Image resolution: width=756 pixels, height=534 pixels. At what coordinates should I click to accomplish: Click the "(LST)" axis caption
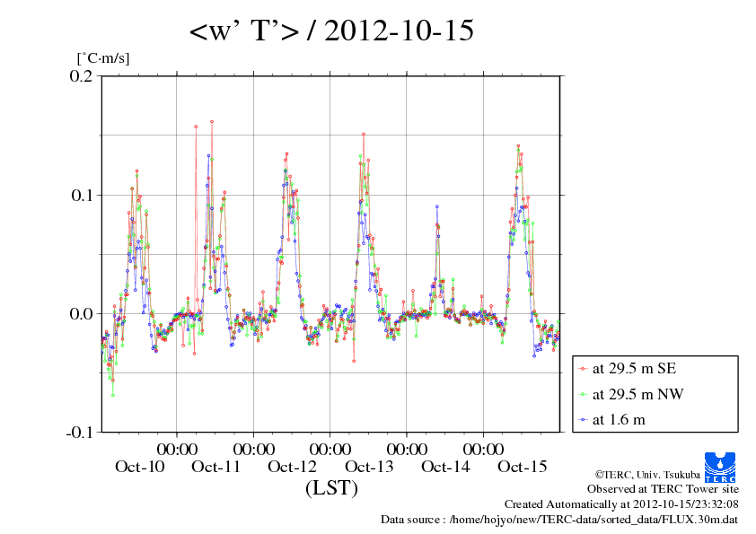(331, 487)
